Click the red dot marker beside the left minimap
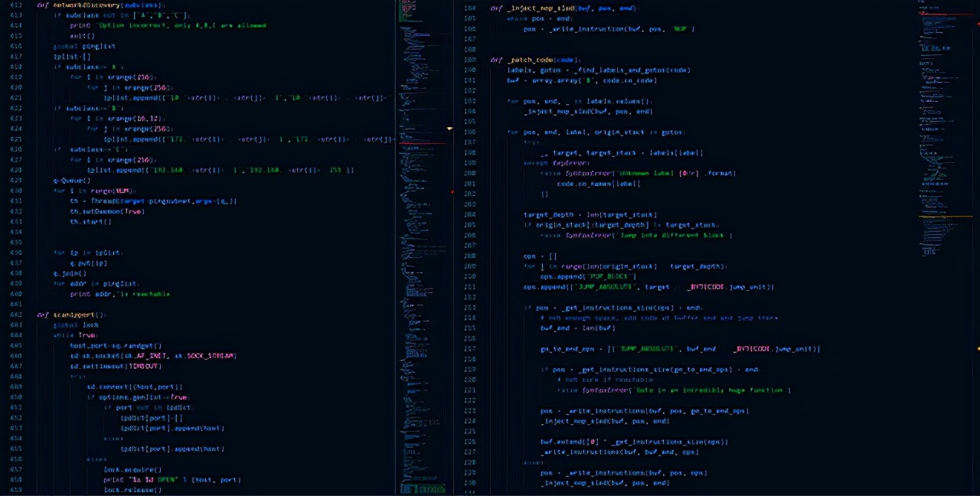980x496 pixels. [452, 192]
